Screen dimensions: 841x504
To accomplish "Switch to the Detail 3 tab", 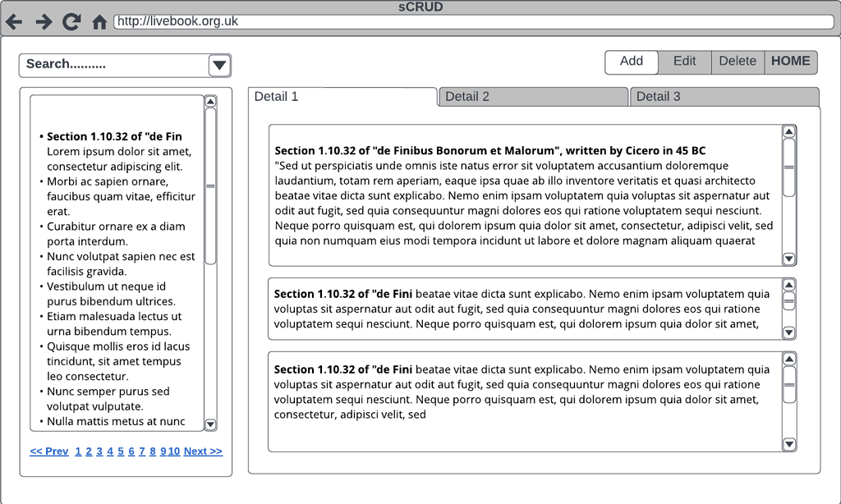I will (x=724, y=97).
